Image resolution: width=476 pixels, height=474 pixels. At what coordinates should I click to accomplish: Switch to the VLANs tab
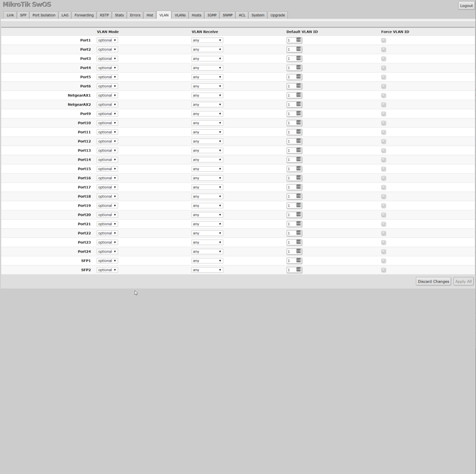(x=180, y=15)
